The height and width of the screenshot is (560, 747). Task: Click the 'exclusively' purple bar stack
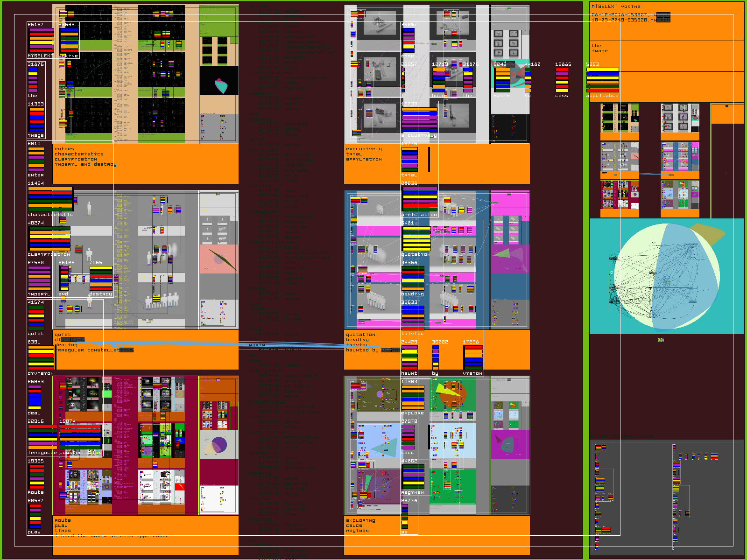click(x=419, y=120)
